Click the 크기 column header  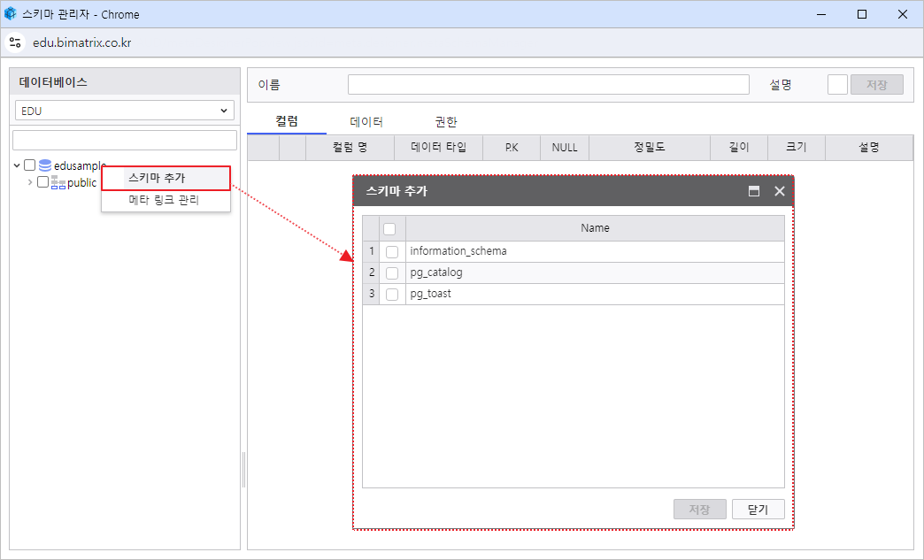(797, 147)
